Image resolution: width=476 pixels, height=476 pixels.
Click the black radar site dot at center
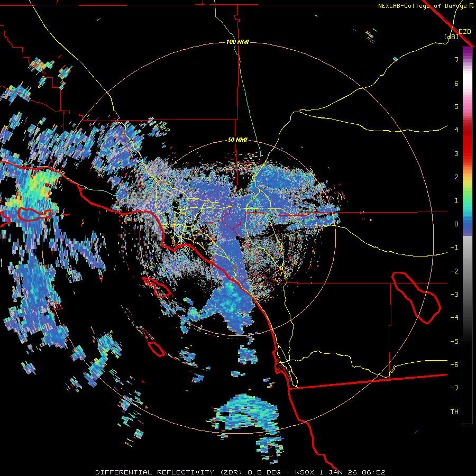[x=237, y=237]
